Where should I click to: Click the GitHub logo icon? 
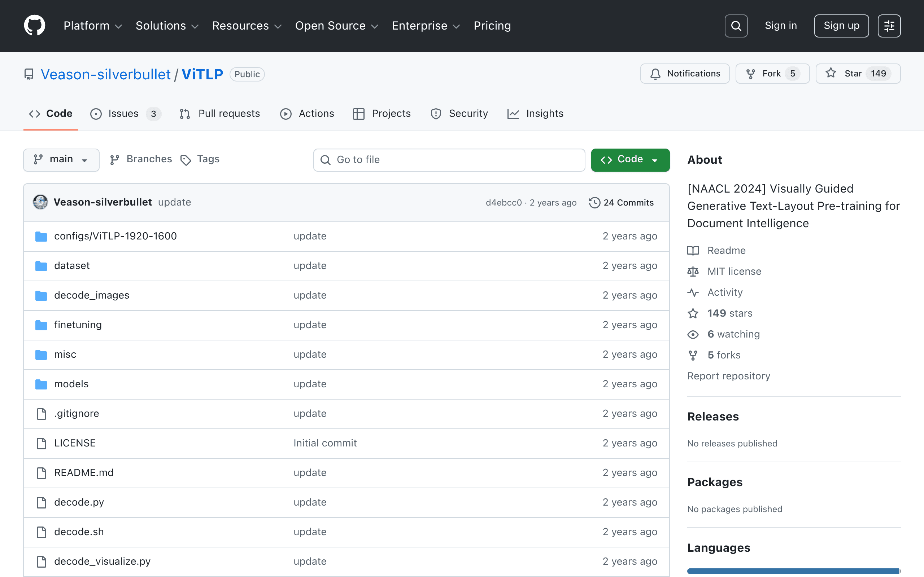point(34,26)
